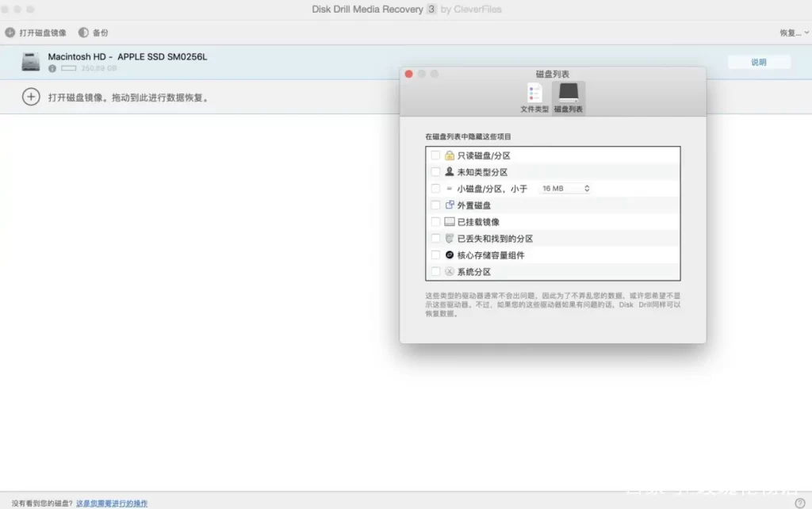This screenshot has width=812, height=509.
Task: Click the black circle icon beside 核心存储容量组件
Action: click(450, 254)
